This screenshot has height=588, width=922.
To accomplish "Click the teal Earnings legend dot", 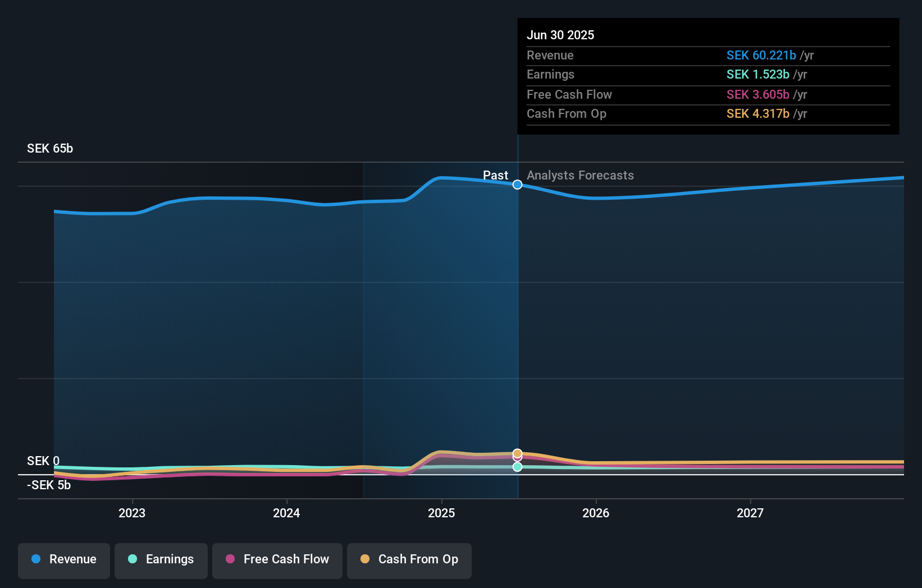I will coord(133,559).
